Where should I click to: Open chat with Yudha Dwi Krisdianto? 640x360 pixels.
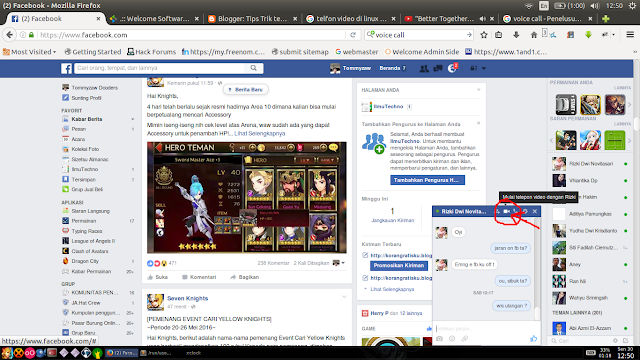pyautogui.click(x=590, y=231)
